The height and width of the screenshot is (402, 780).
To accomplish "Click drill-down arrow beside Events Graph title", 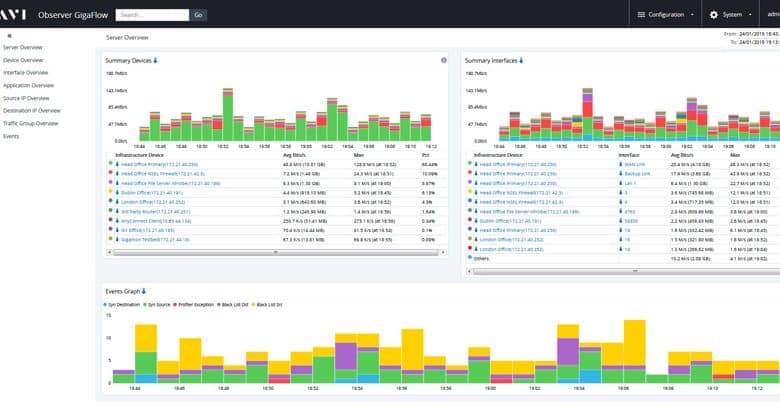I will [x=144, y=292].
